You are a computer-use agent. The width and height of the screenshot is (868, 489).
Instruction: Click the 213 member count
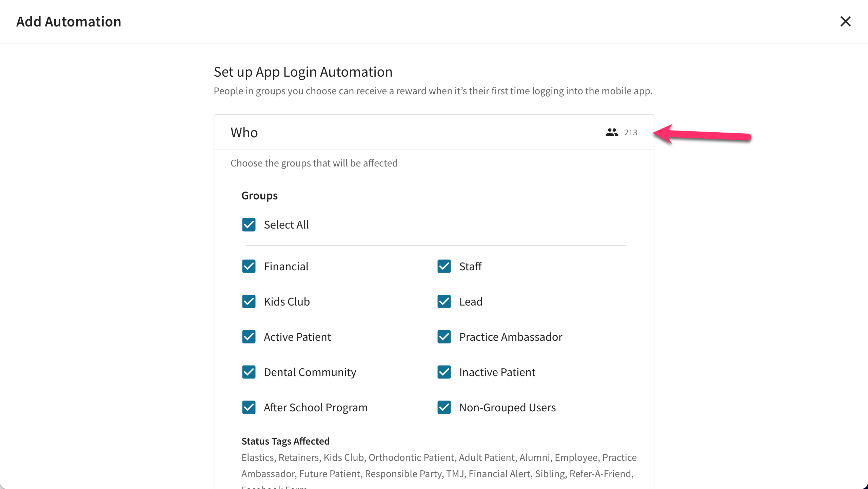[631, 133]
